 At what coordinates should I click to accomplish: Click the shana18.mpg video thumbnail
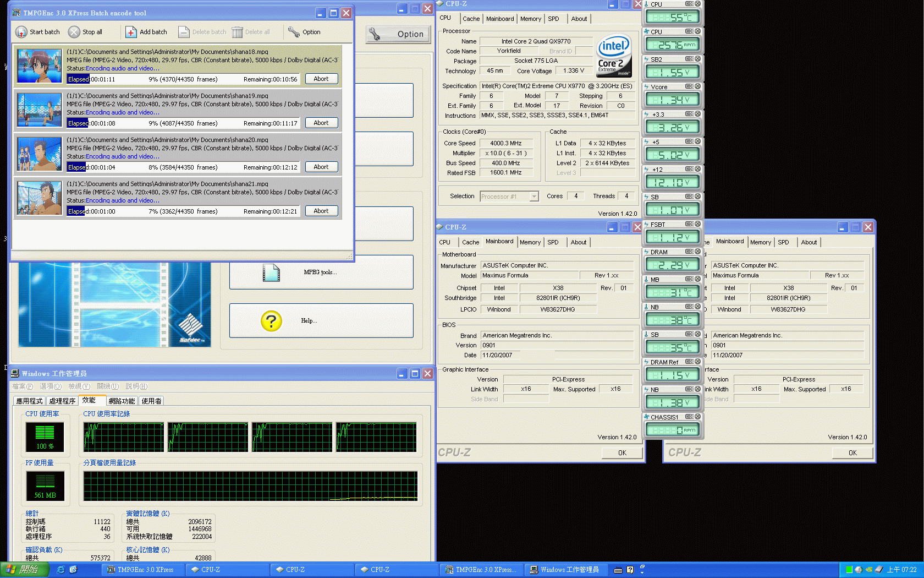40,66
